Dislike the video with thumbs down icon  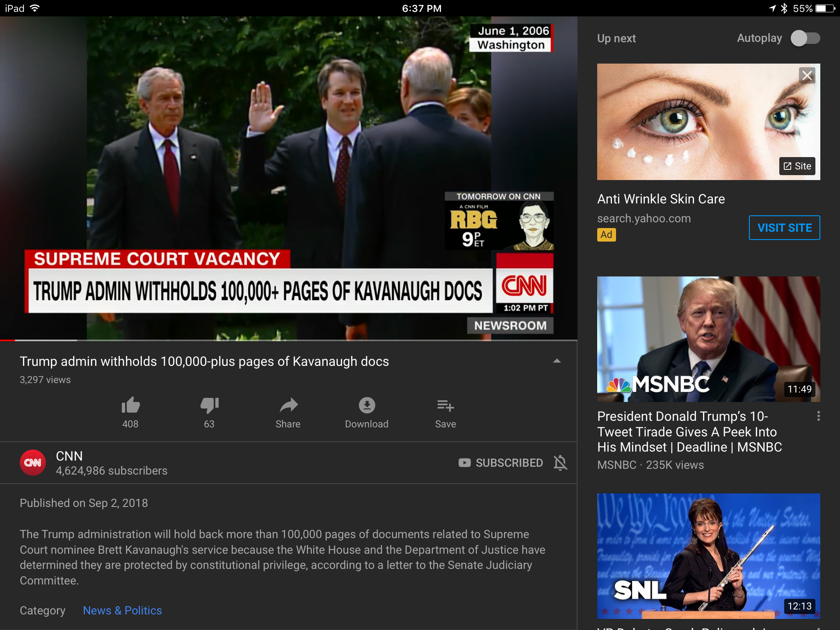click(209, 405)
